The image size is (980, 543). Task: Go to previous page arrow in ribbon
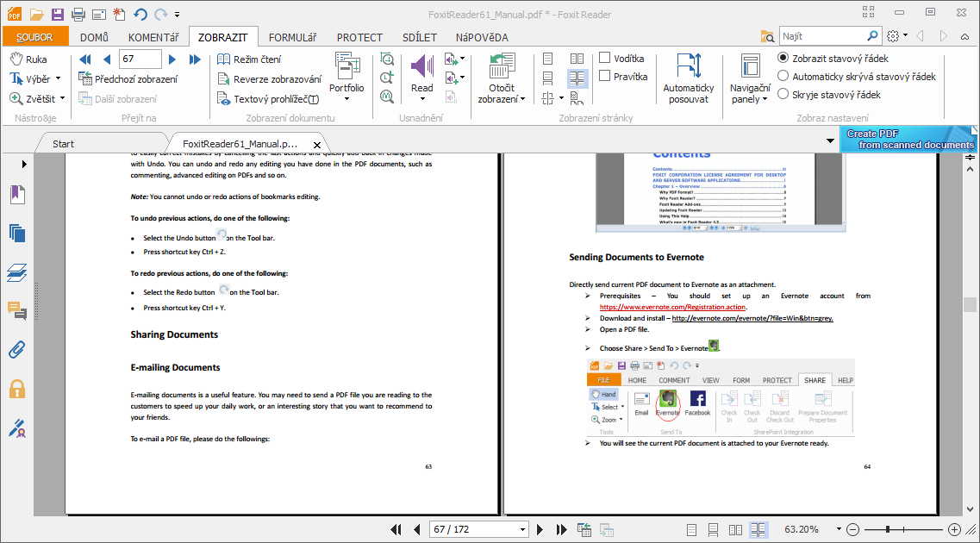[x=107, y=59]
